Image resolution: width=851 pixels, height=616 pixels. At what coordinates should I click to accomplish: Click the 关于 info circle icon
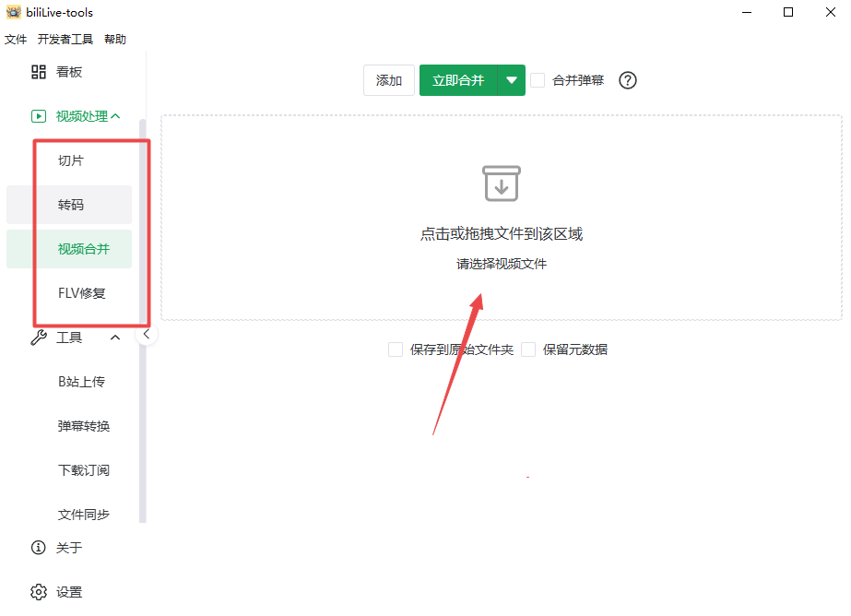[x=39, y=548]
